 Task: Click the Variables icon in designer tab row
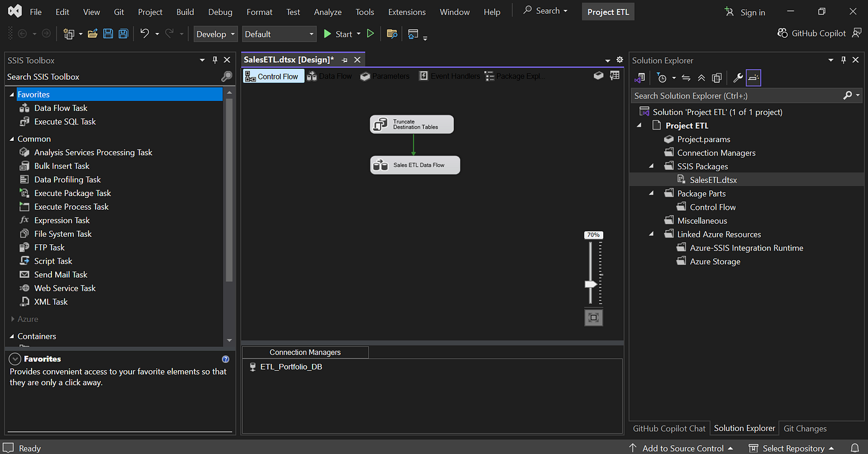pos(598,76)
